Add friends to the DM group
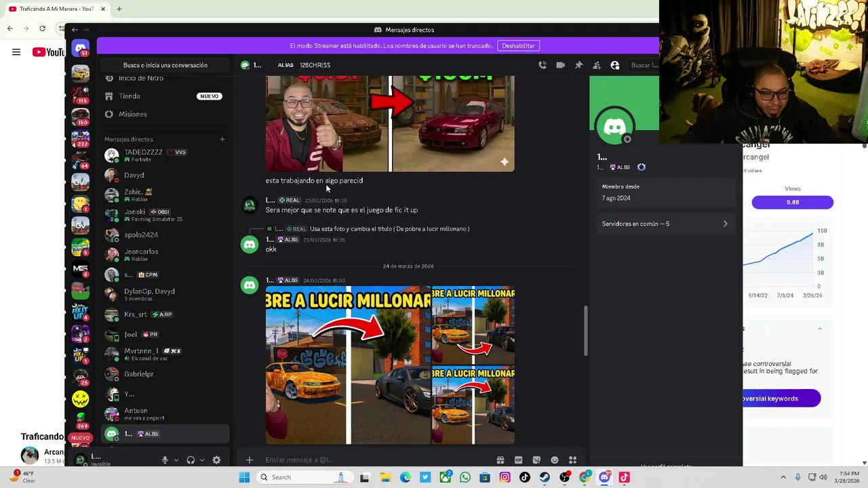This screenshot has width=868, height=488. coord(597,65)
